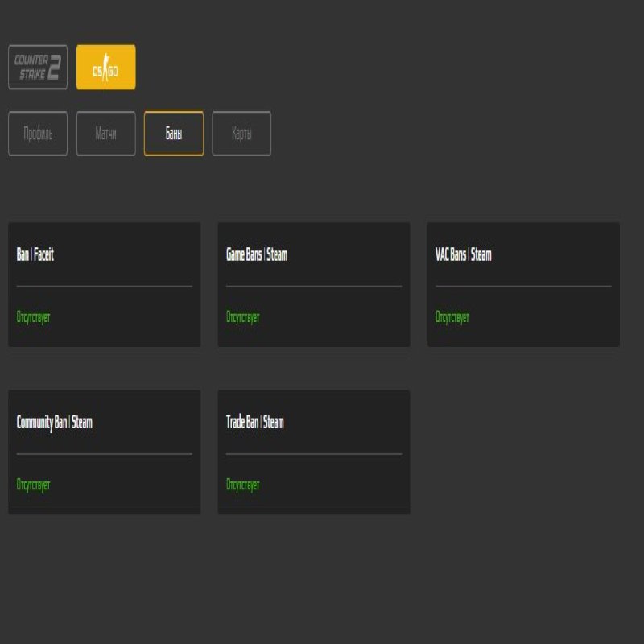Viewport: 644px width, 644px height.
Task: Open the Профиль tab
Action: tap(38, 134)
